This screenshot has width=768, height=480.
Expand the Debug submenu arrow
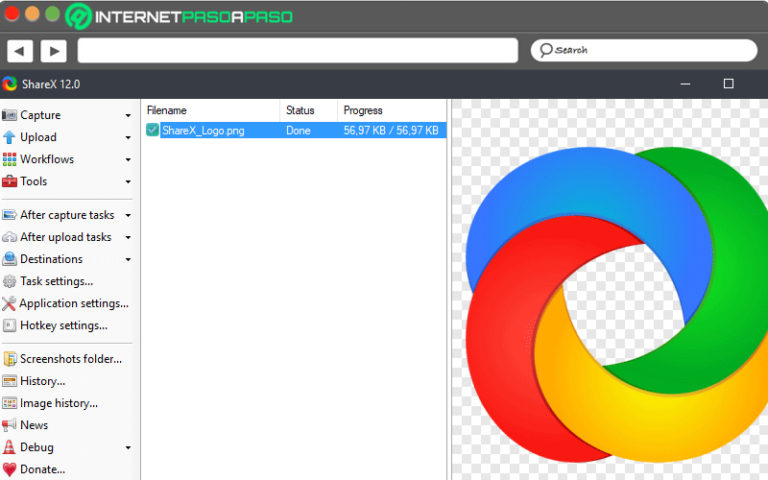point(128,448)
